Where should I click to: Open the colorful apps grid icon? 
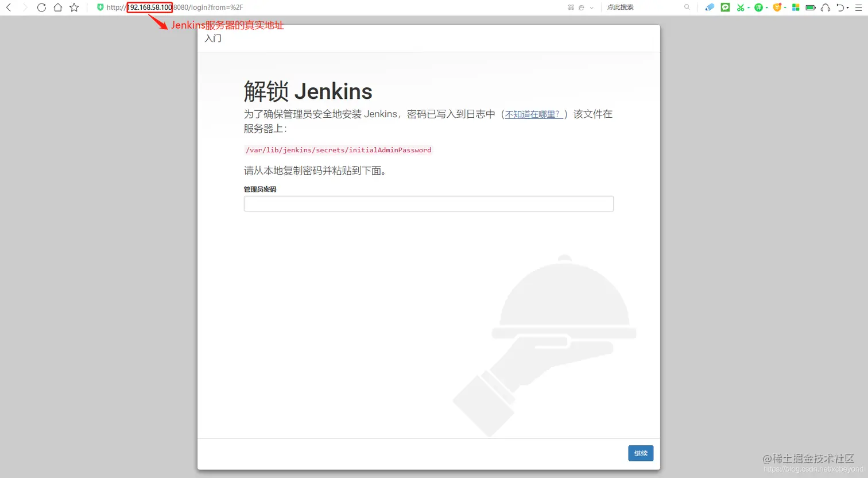[x=795, y=7]
